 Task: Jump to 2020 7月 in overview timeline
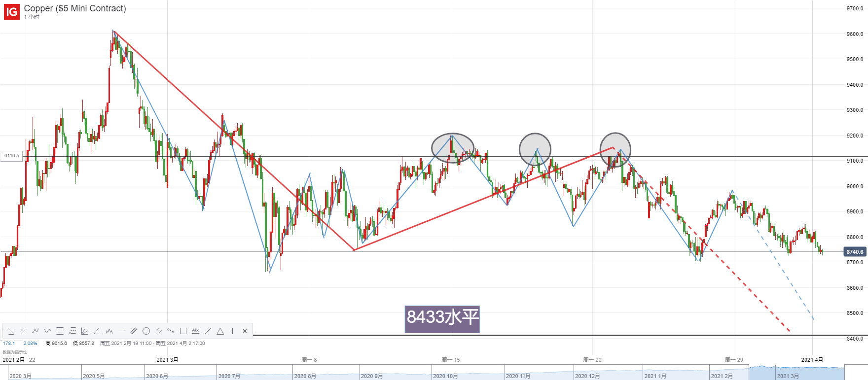229,376
